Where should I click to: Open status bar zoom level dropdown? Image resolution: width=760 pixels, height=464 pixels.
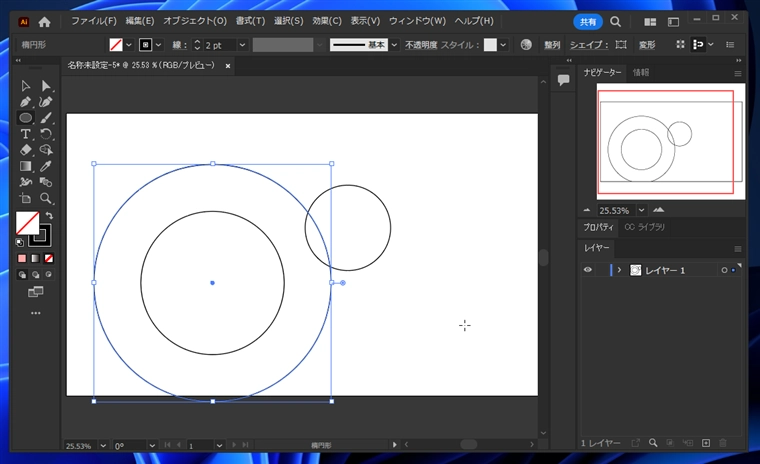103,446
